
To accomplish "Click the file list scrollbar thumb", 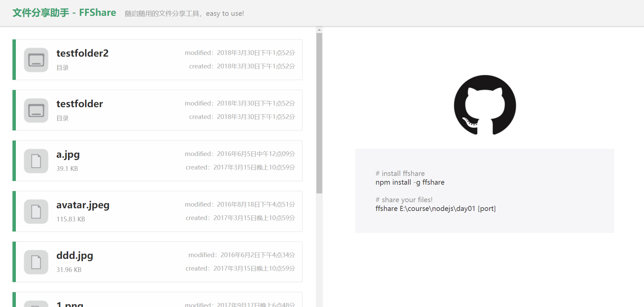I will pyautogui.click(x=319, y=113).
